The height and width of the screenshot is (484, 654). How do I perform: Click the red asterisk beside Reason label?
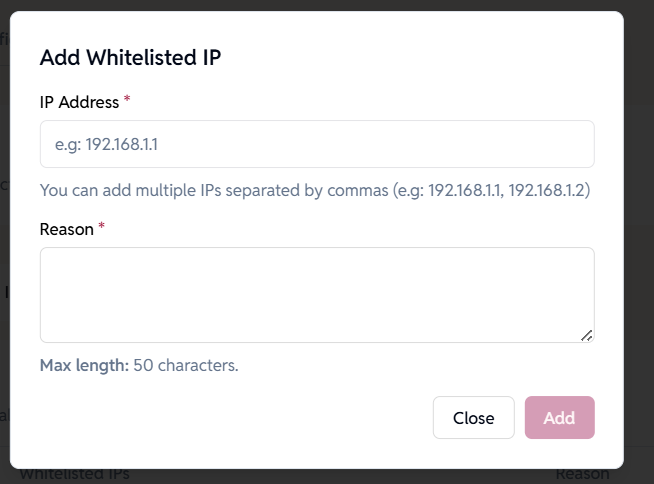(102, 228)
